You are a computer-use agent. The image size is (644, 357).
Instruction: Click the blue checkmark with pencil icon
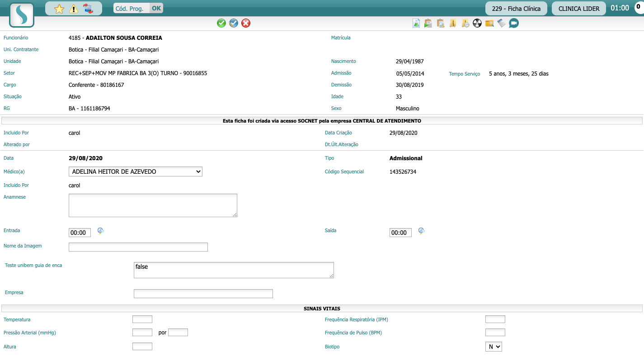(x=234, y=23)
